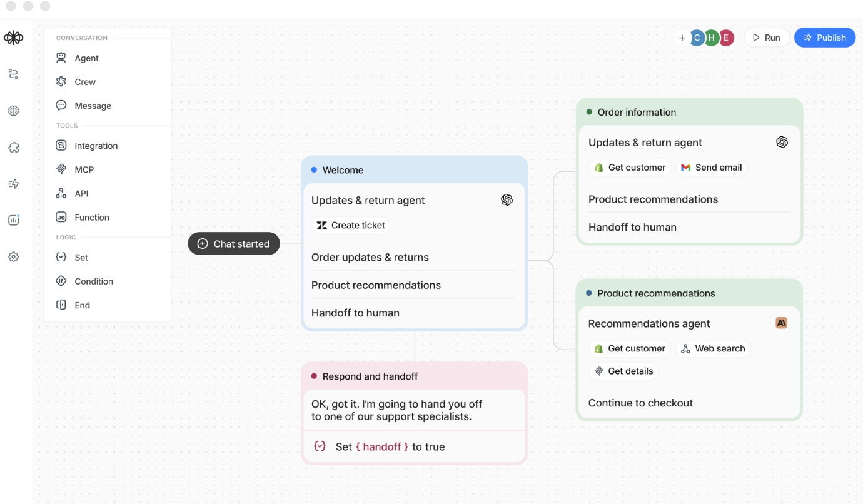
Task: Open the knowledge brain icon in sidebar
Action: coord(13,111)
